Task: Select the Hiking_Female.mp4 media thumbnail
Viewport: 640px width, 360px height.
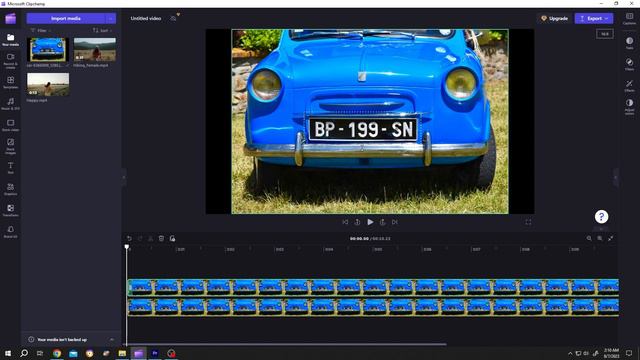Action: click(95, 49)
